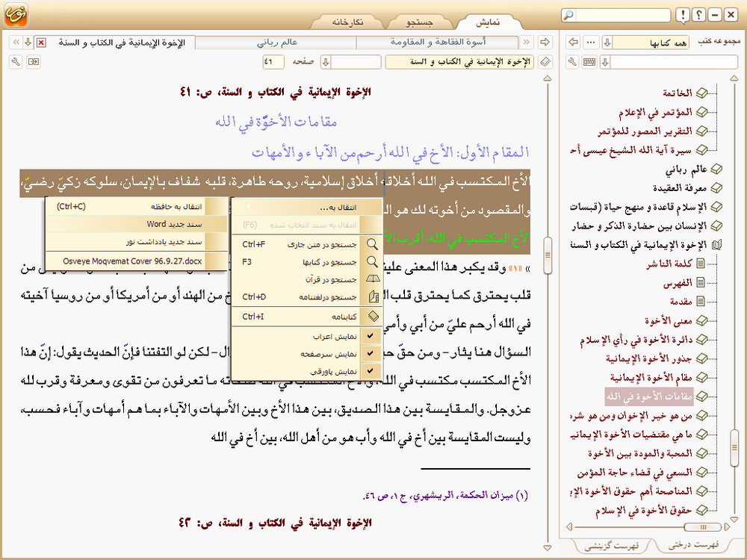Screen dimensions: 747x560
Task: Click the split view icon beside the wrench icon
Action: pyautogui.click(x=34, y=62)
